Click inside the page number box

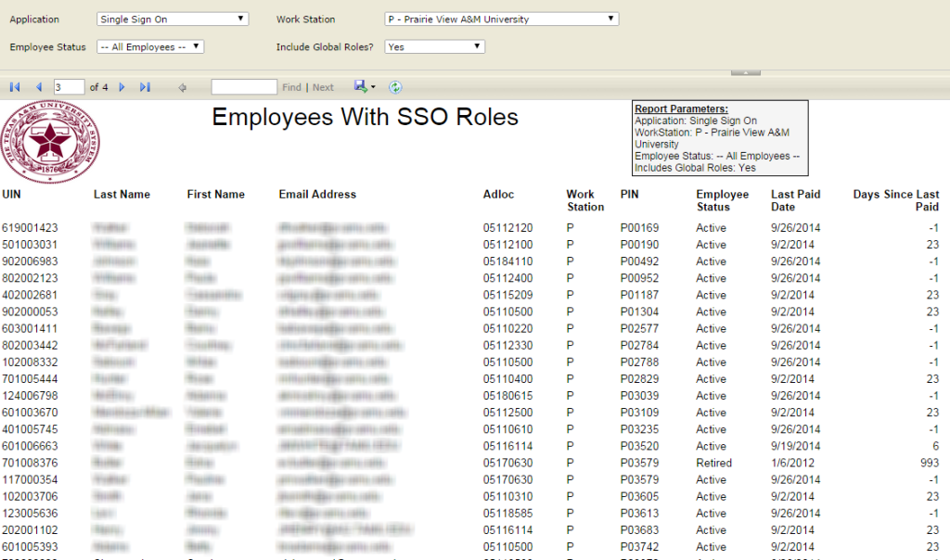[x=68, y=86]
